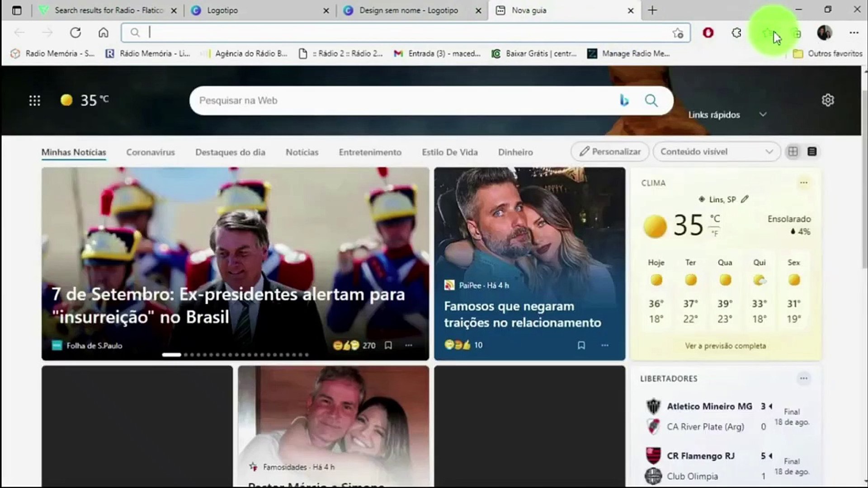This screenshot has height=488, width=868.
Task: Click the Personalizar button
Action: pos(610,152)
